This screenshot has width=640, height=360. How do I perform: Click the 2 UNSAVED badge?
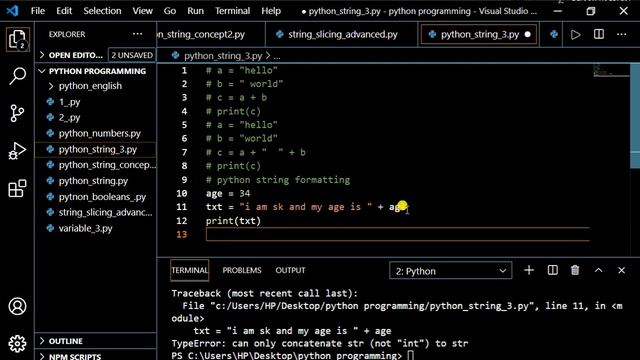(132, 55)
